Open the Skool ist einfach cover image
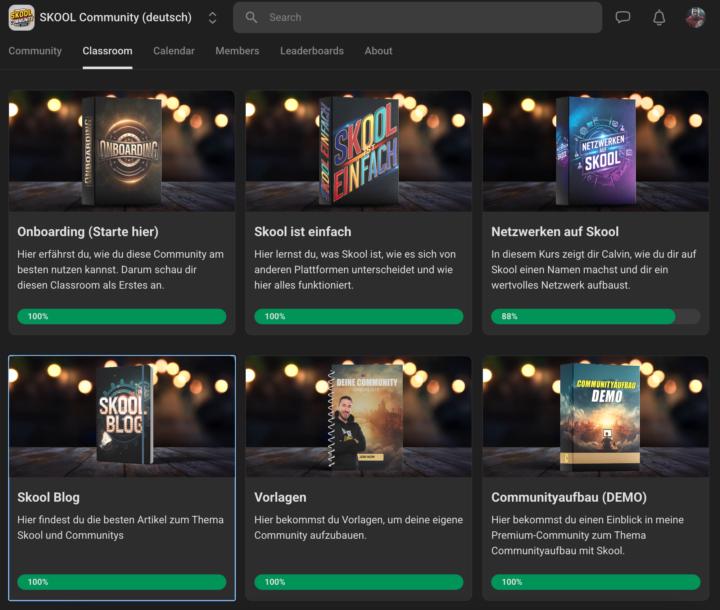This screenshot has height=610, width=720. click(359, 151)
